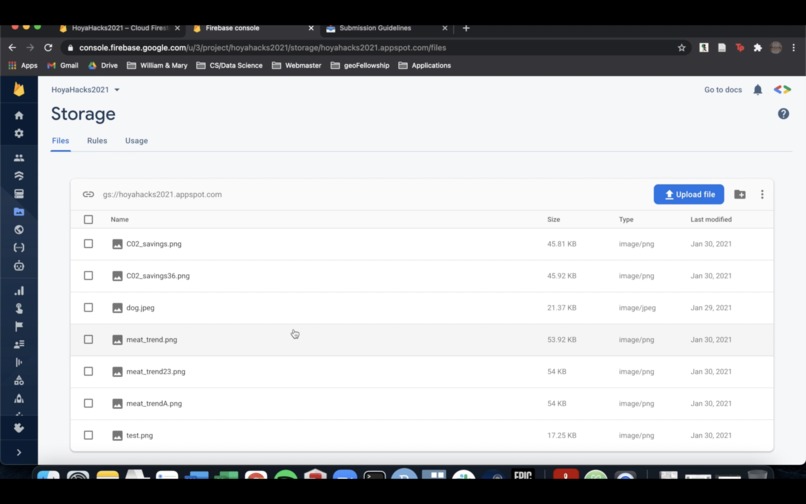The image size is (806, 504).
Task: Click the Upload file button
Action: coord(689,194)
